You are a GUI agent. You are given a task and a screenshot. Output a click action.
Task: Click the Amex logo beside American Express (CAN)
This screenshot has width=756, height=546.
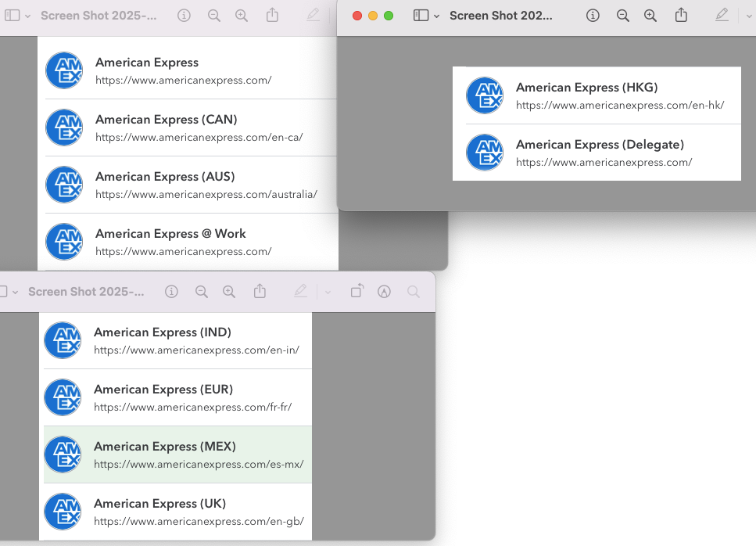pyautogui.click(x=64, y=128)
